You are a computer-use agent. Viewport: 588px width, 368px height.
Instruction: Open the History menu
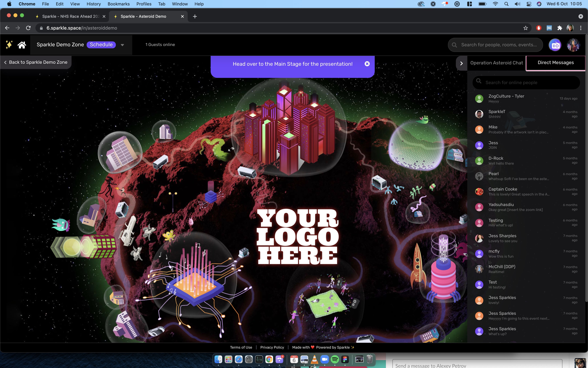pyautogui.click(x=94, y=4)
